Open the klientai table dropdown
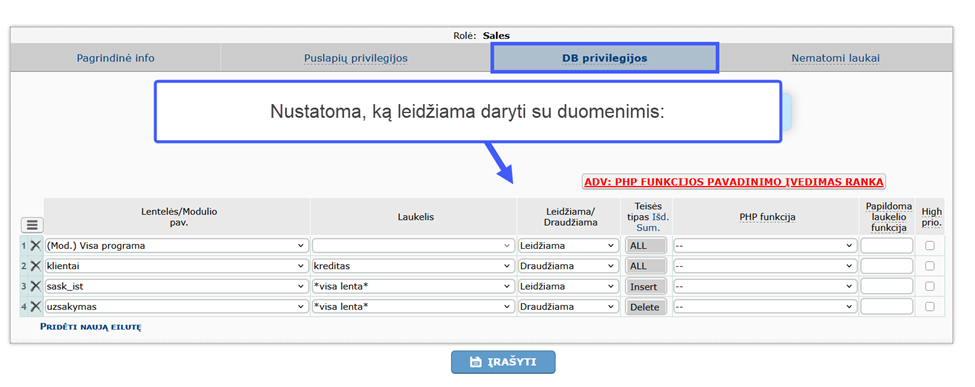 (176, 266)
